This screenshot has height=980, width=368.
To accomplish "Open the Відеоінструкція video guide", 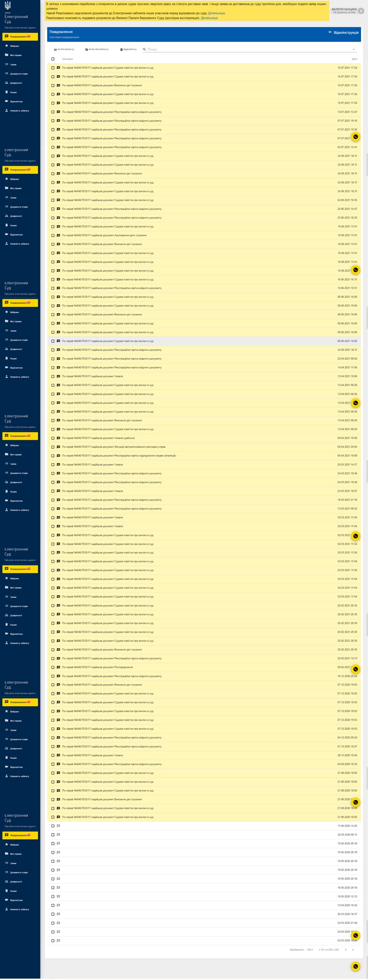I will [x=346, y=33].
